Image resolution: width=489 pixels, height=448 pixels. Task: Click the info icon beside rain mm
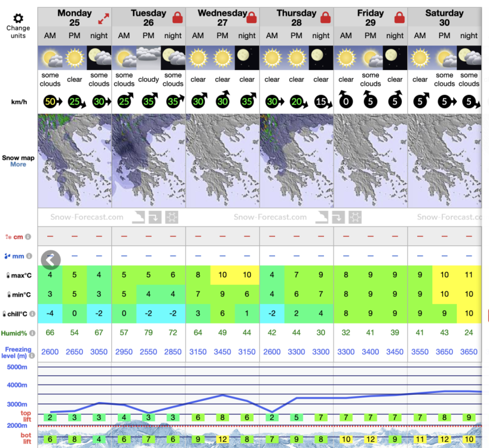29,256
